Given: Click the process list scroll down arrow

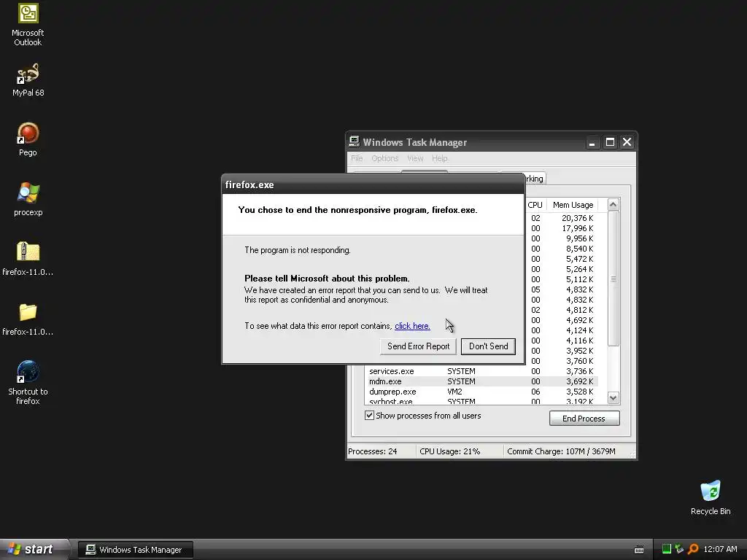Looking at the screenshot, I should [613, 397].
